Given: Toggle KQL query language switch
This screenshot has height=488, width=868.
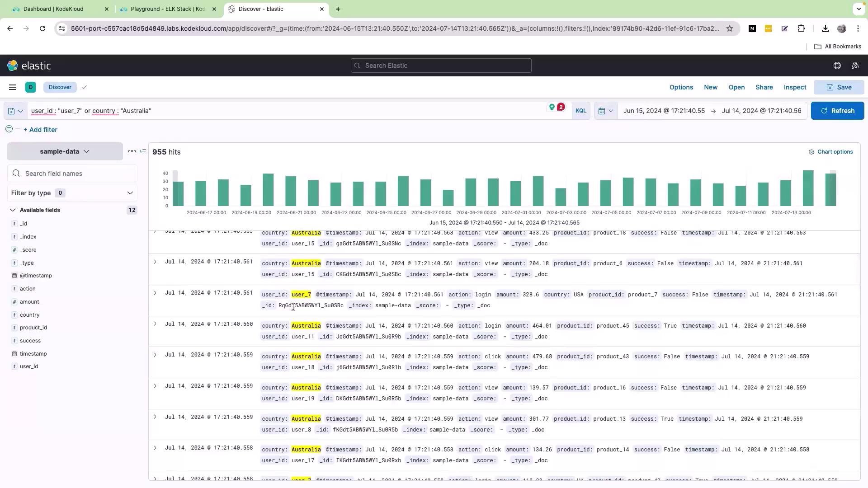Looking at the screenshot, I should click(580, 111).
